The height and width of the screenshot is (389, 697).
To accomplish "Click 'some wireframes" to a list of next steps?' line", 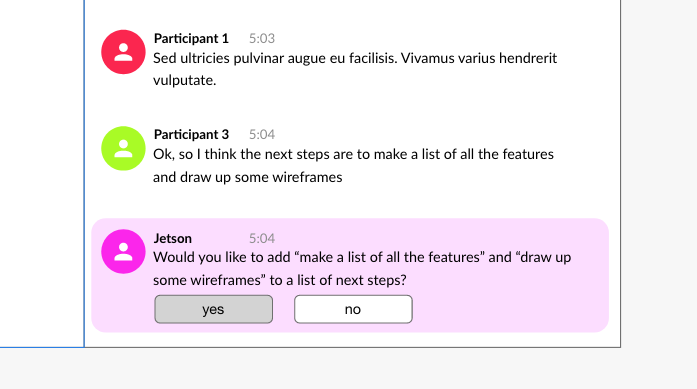I will 280,280.
